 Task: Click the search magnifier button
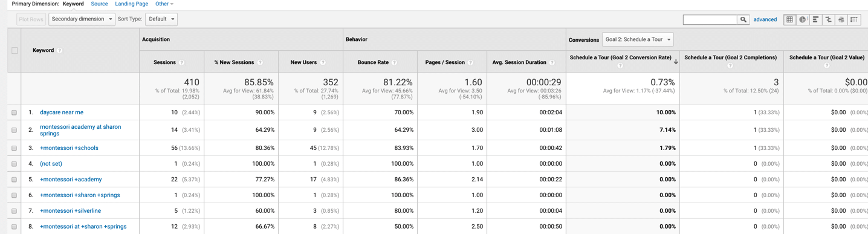[x=743, y=19]
